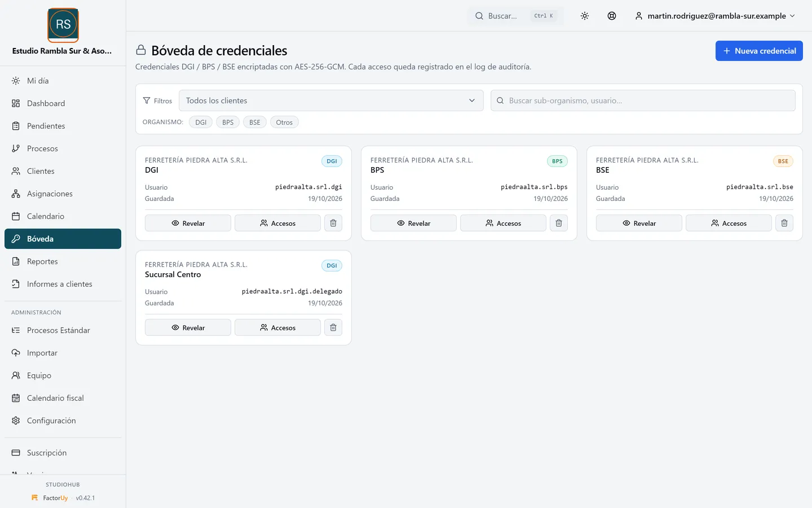Open Suscripción page

[x=63, y=453]
